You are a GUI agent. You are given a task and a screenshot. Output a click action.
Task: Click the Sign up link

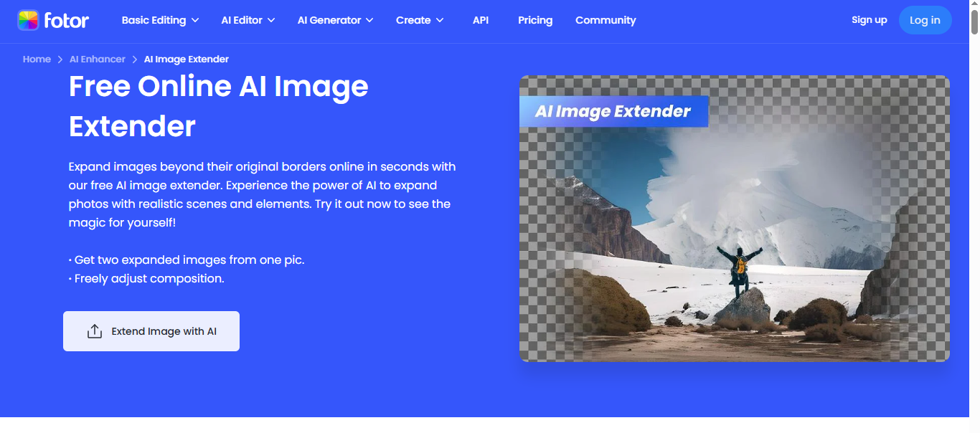tap(869, 20)
